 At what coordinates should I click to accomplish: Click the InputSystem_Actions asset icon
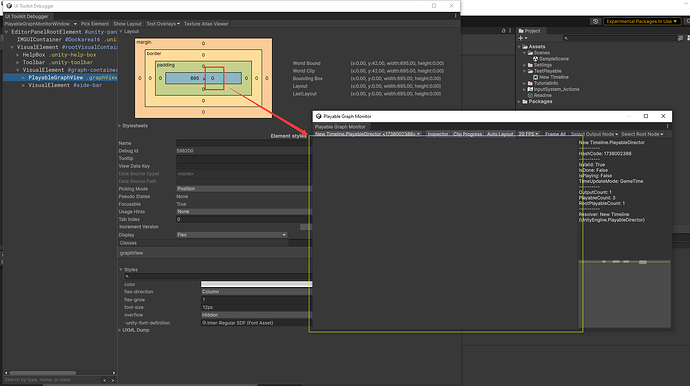530,89
